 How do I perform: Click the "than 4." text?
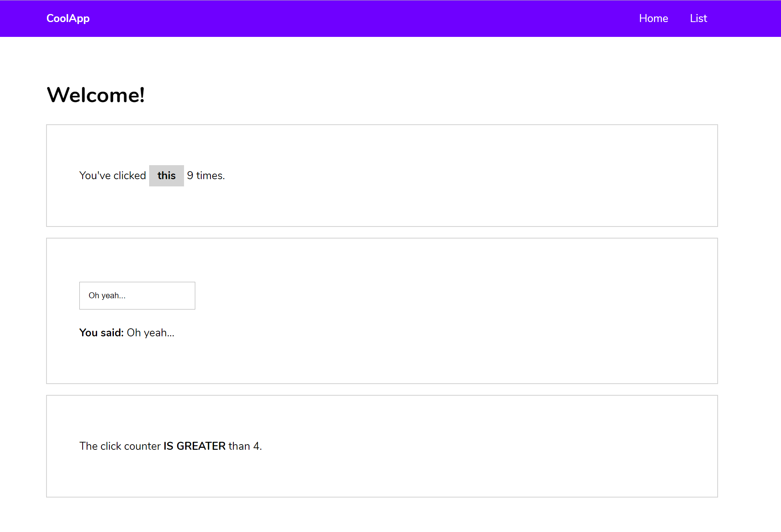pos(245,446)
